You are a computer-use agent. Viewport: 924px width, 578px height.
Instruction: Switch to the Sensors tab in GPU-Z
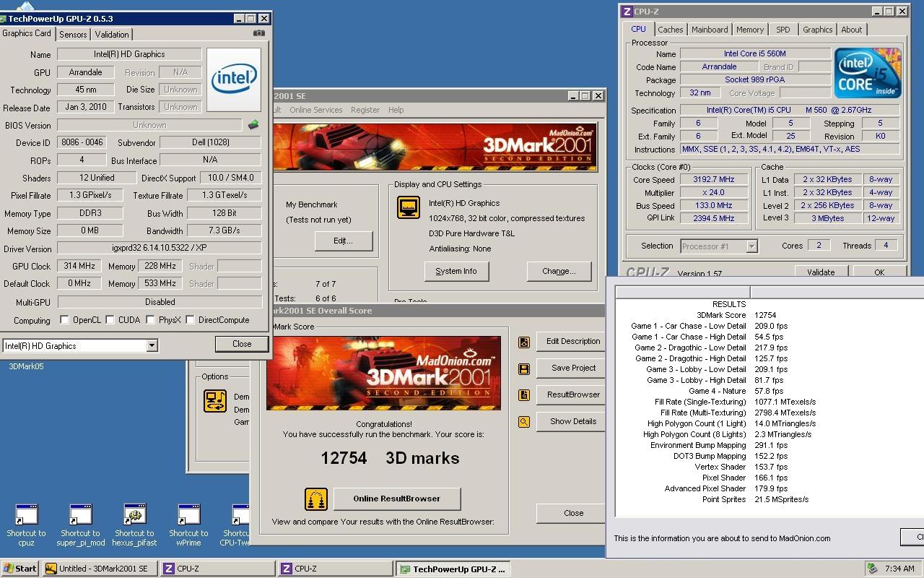point(73,34)
